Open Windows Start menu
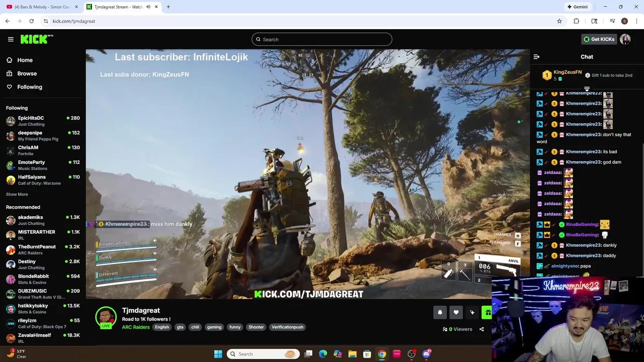 (x=218, y=354)
